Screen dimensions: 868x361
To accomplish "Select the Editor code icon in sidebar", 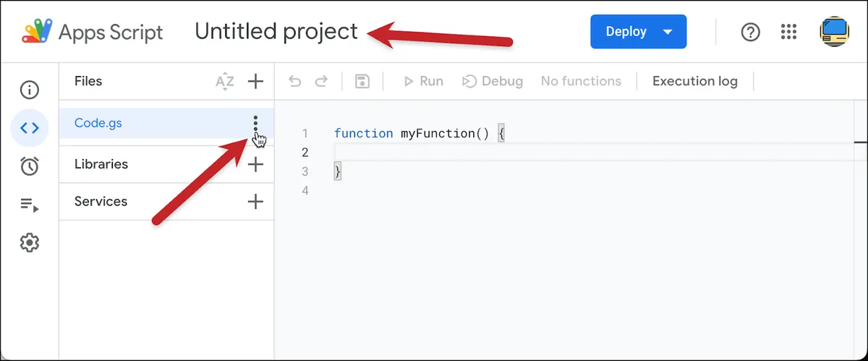I will click(30, 128).
